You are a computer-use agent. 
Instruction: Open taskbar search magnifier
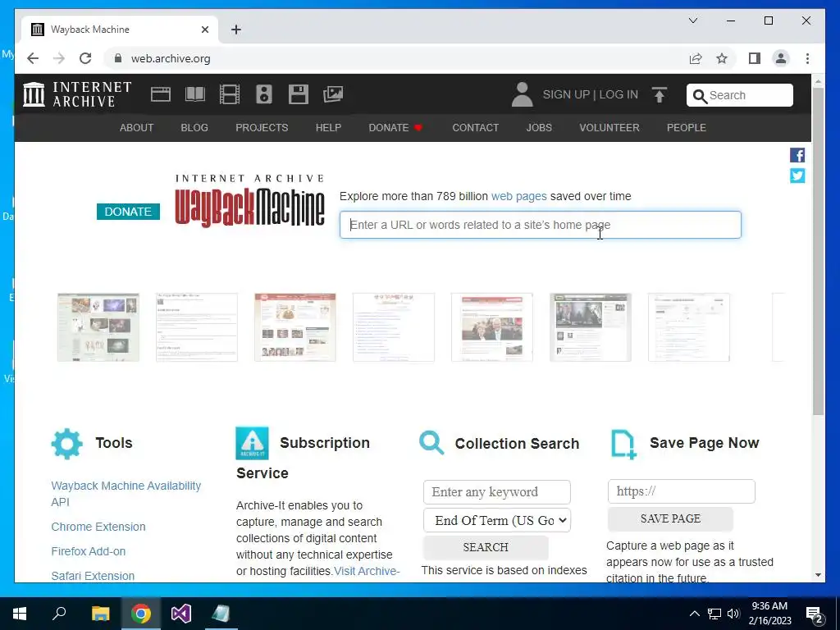[x=59, y=614]
